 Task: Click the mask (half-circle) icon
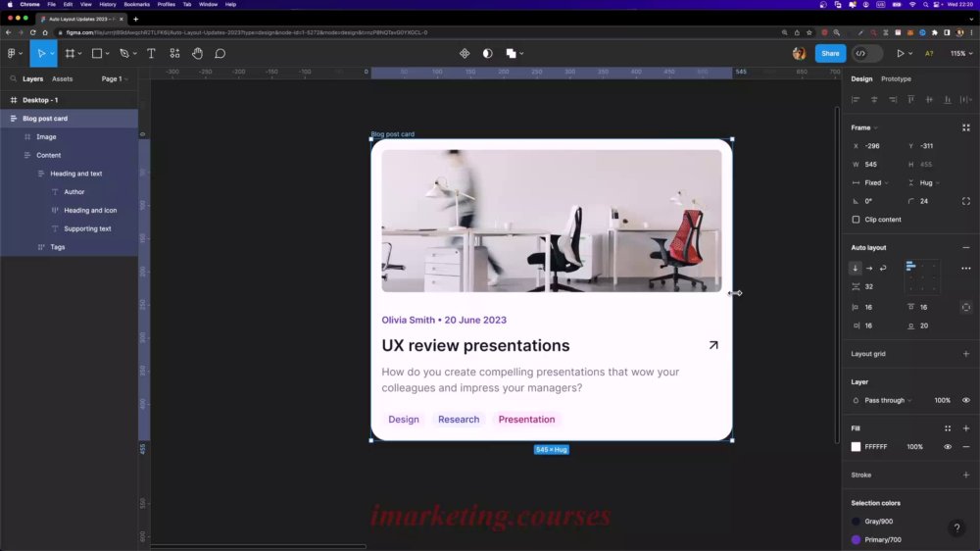pyautogui.click(x=487, y=54)
